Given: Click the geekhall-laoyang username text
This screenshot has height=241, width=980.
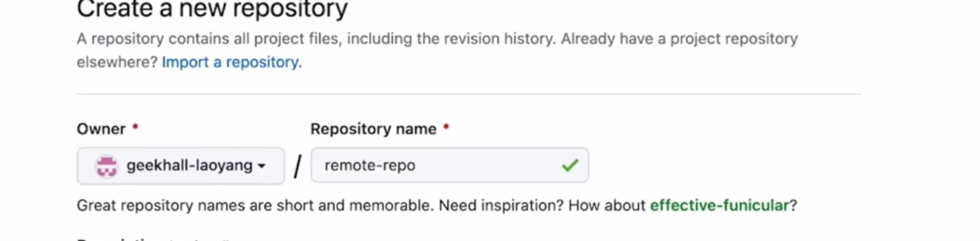Looking at the screenshot, I should click(x=189, y=165).
